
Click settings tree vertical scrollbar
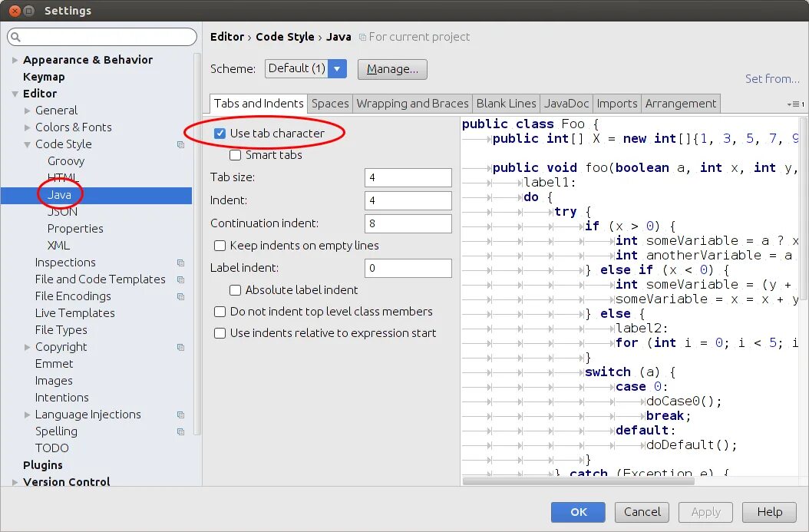click(x=196, y=243)
